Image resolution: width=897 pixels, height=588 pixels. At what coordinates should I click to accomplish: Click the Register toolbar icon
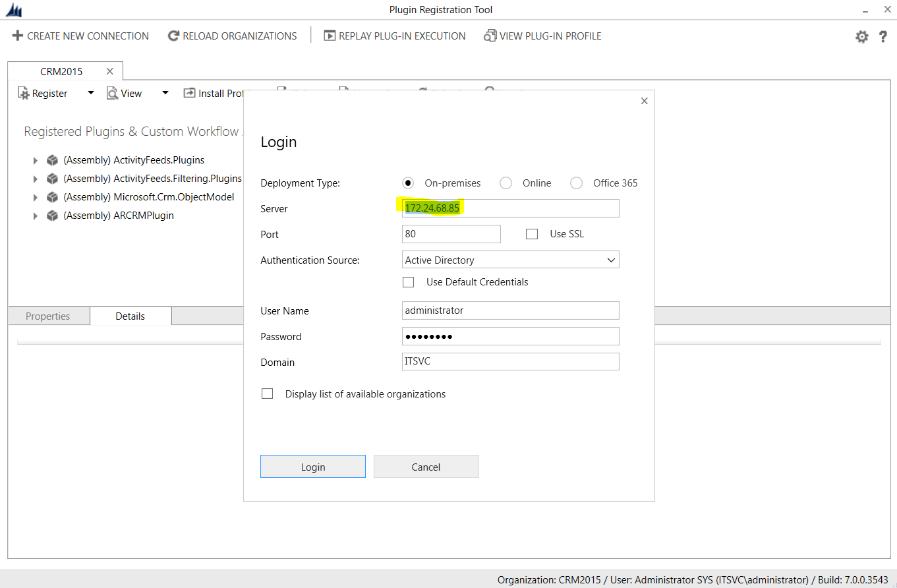pos(24,94)
